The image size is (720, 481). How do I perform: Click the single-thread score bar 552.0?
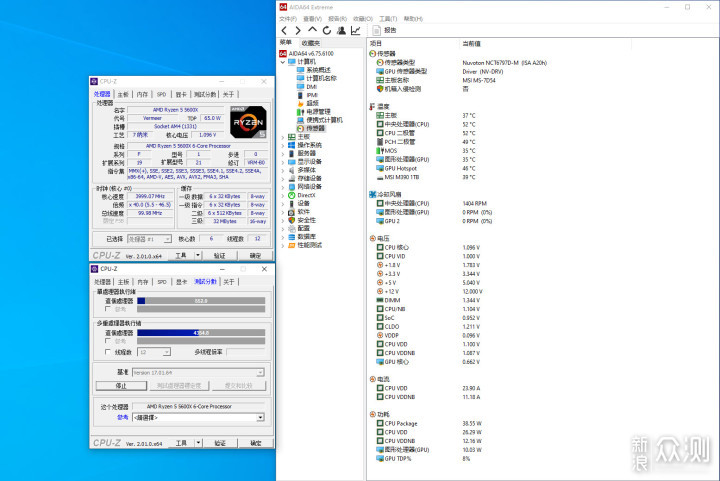tap(201, 301)
